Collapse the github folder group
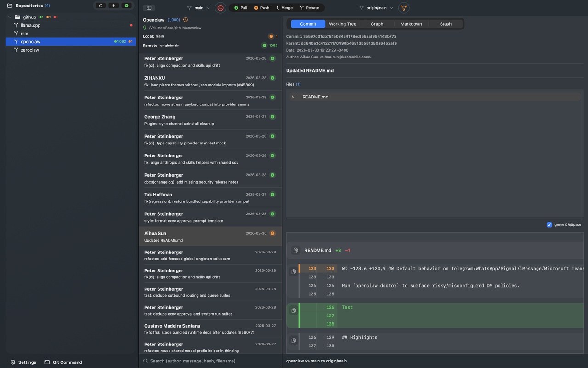The height and width of the screenshot is (368, 588). [x=10, y=17]
